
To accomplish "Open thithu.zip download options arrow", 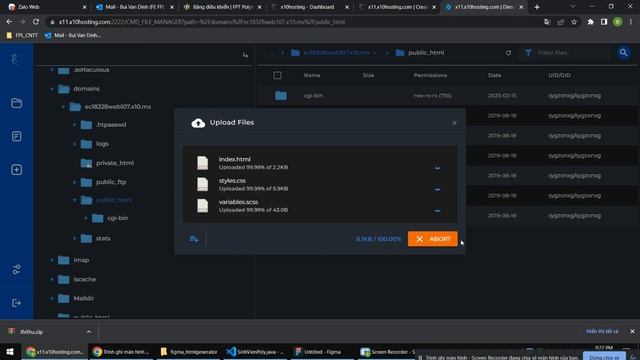I will tap(89, 332).
